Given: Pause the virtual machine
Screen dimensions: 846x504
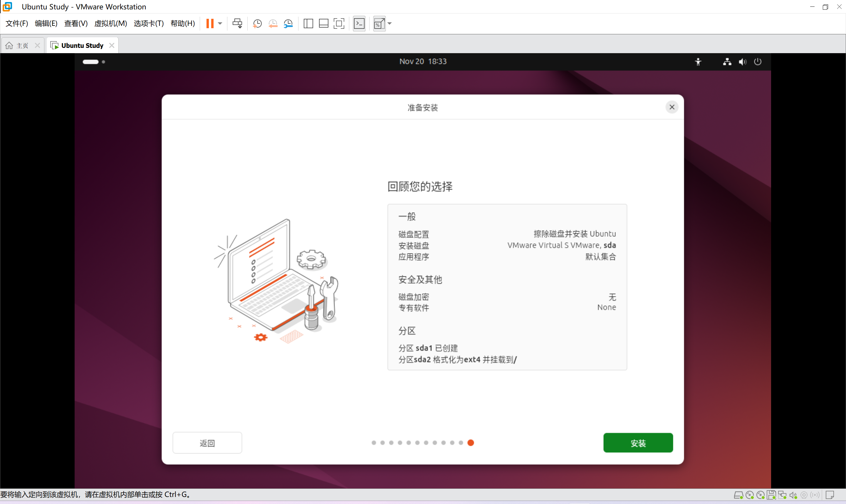Looking at the screenshot, I should [210, 23].
